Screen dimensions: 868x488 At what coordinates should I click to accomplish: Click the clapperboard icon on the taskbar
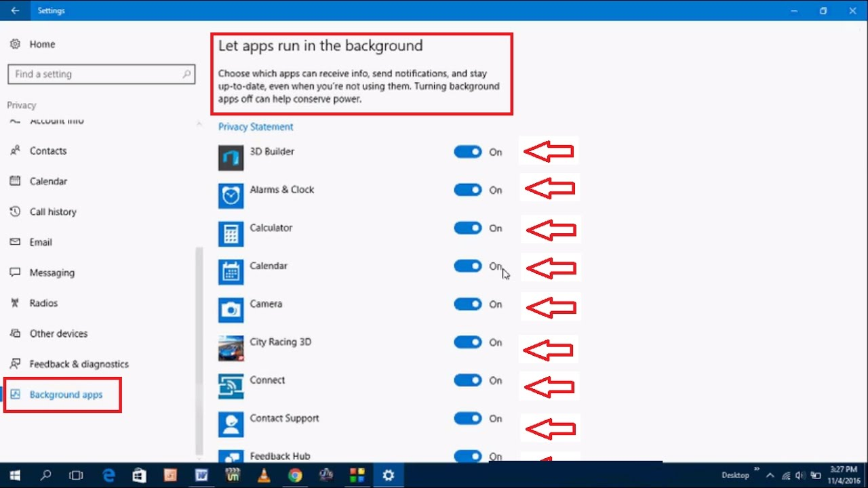coord(233,475)
